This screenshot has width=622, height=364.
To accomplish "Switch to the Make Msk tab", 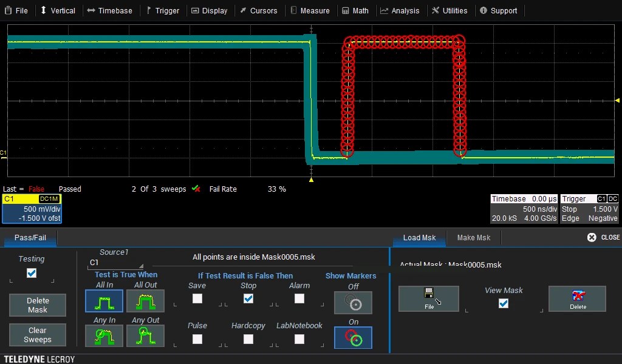I will click(474, 238).
